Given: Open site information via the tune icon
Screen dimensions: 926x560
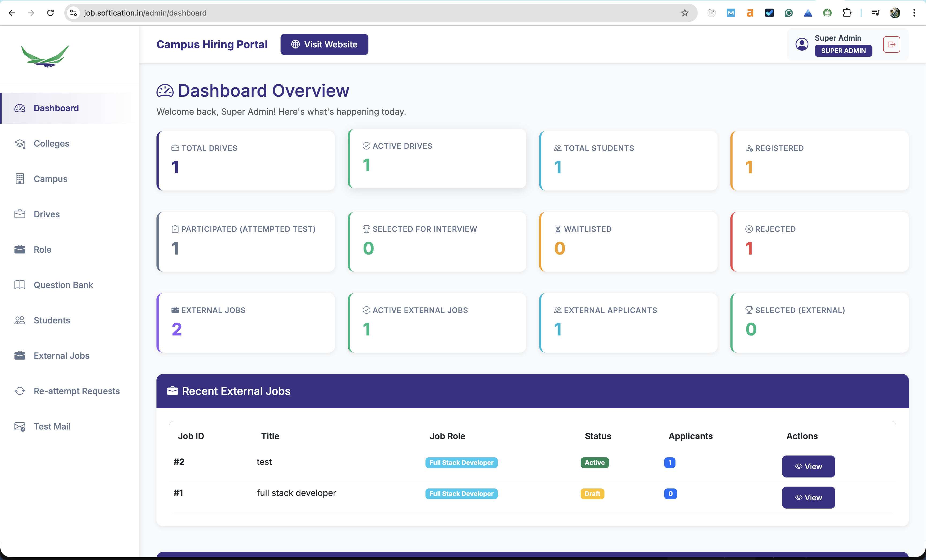Looking at the screenshot, I should tap(73, 12).
